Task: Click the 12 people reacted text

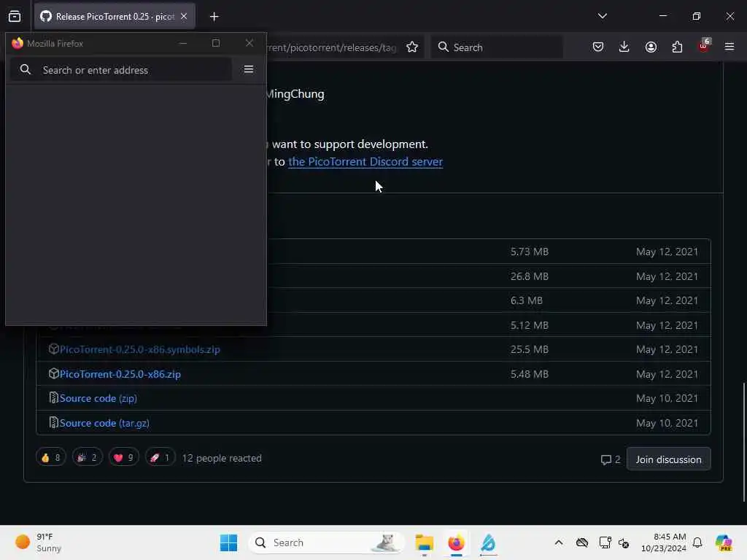Action: click(x=222, y=458)
